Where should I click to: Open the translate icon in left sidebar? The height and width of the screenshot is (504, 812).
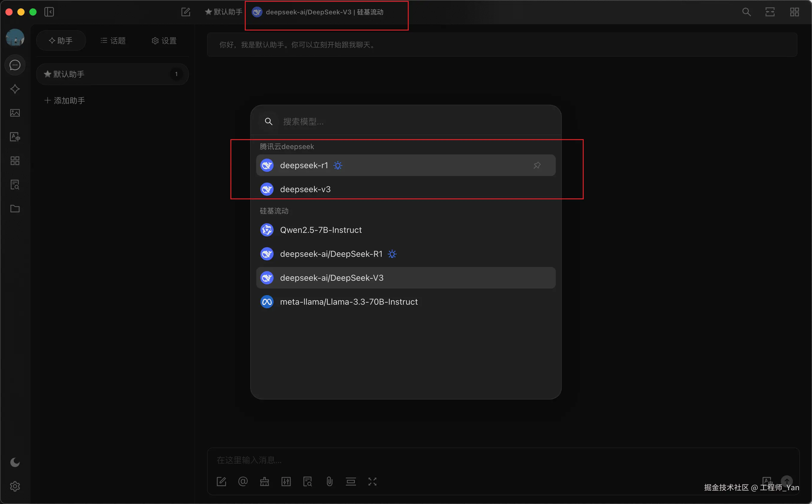(15, 137)
